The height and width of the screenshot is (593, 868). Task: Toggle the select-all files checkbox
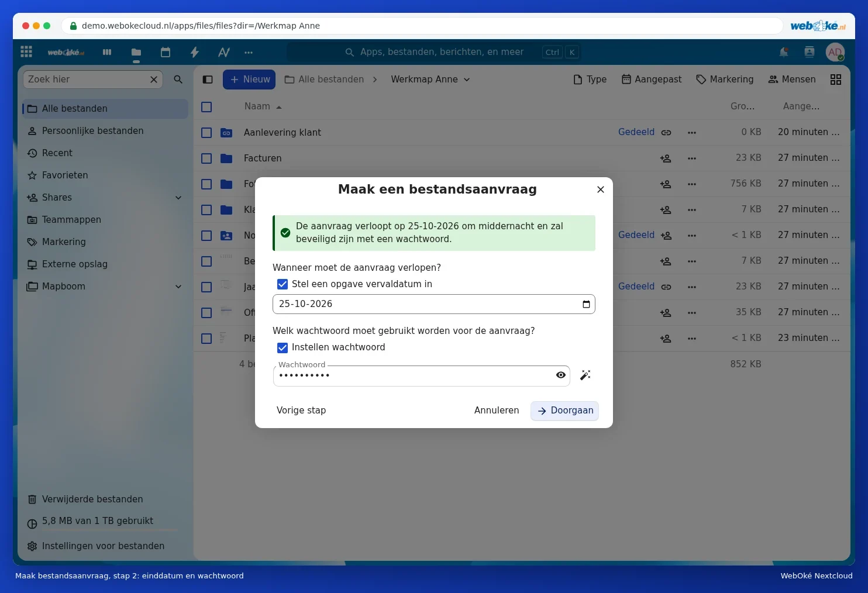[206, 107]
